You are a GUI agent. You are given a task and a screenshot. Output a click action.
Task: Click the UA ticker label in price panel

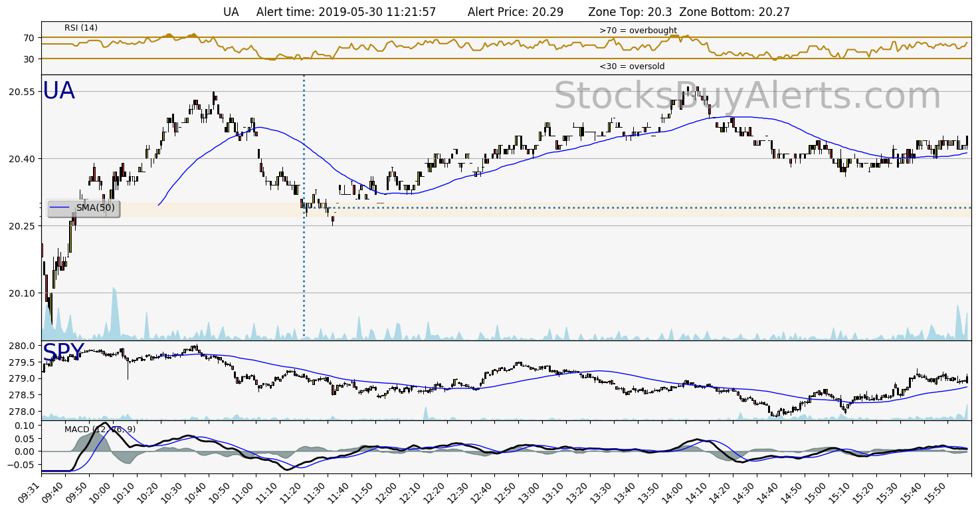point(58,90)
